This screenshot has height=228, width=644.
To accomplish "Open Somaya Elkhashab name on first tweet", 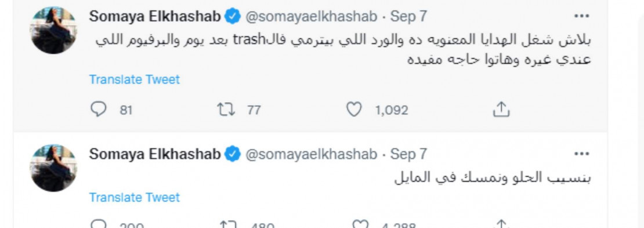I will coord(155,16).
